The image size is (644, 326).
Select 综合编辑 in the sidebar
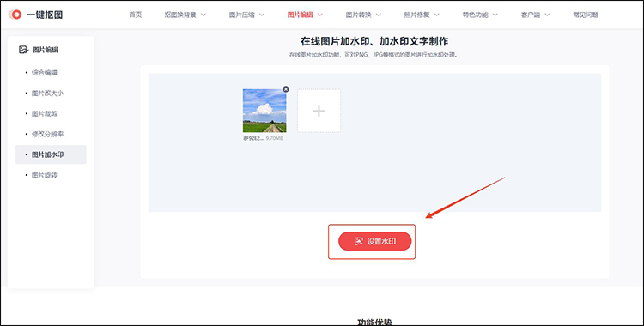point(45,73)
